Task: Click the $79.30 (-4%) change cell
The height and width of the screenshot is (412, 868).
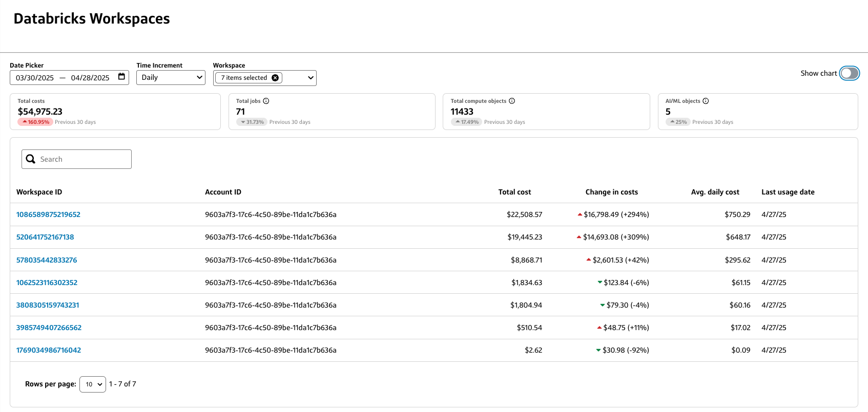Action: (625, 305)
